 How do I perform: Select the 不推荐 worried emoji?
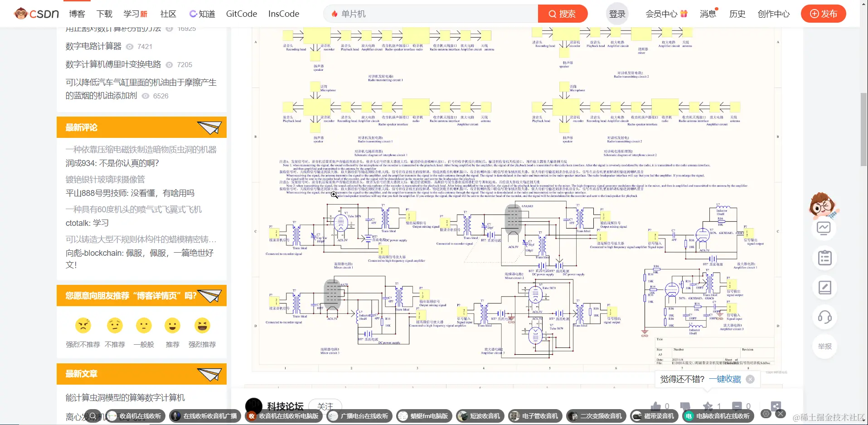(x=115, y=325)
